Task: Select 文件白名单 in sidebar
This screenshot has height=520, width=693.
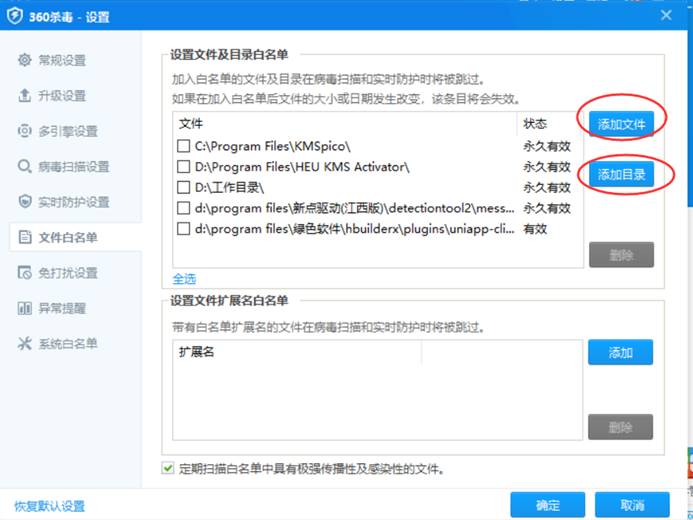Action: 75,237
